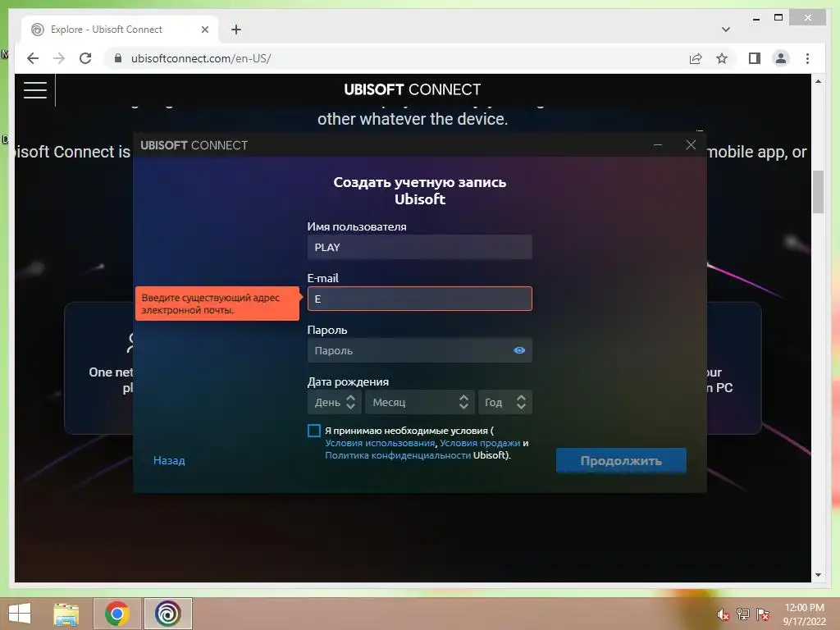Image resolution: width=840 pixels, height=630 pixels.
Task: Click the E-mail input field
Action: pos(419,299)
